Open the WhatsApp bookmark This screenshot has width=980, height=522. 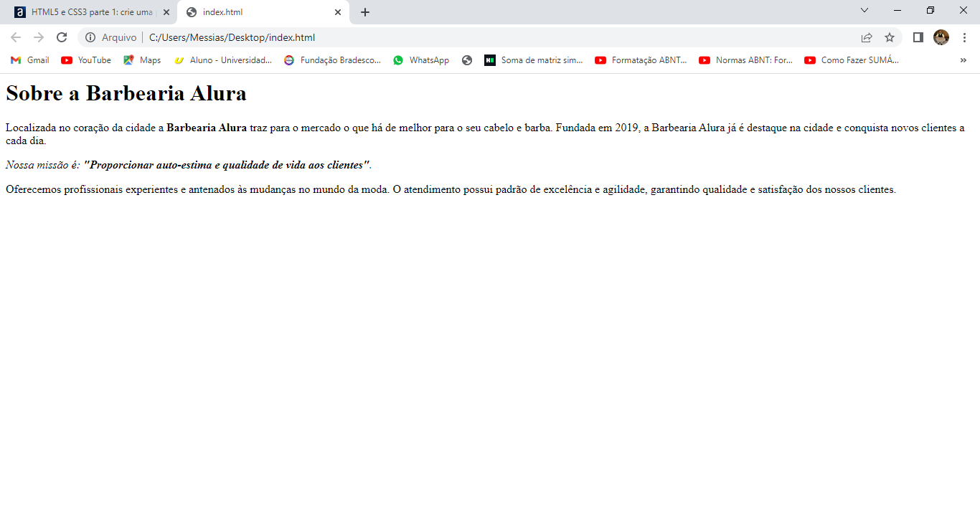click(x=421, y=60)
